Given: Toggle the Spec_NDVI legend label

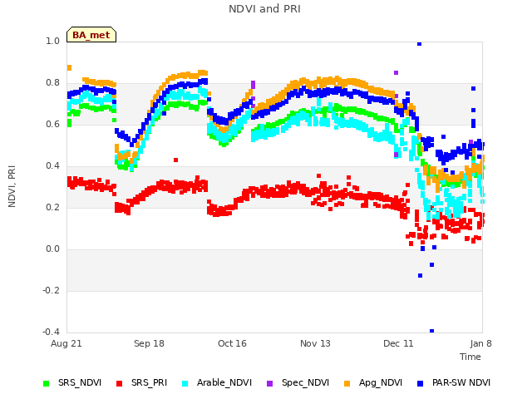Looking at the screenshot, I should click(305, 382).
